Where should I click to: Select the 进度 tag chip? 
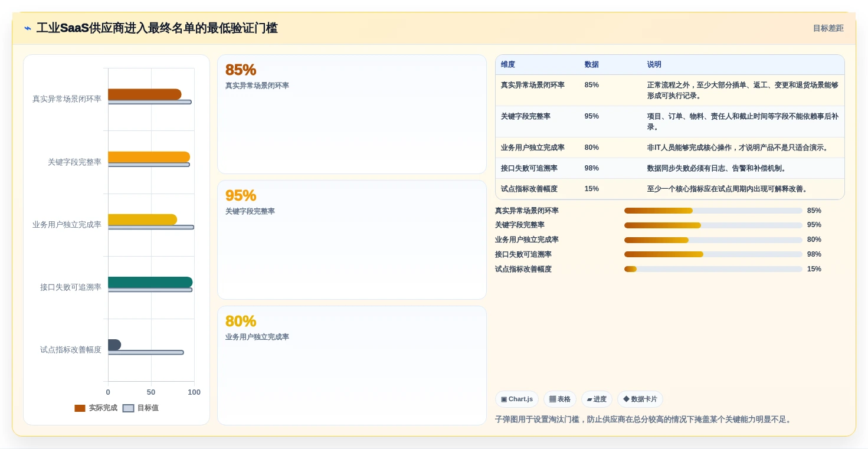click(x=597, y=399)
